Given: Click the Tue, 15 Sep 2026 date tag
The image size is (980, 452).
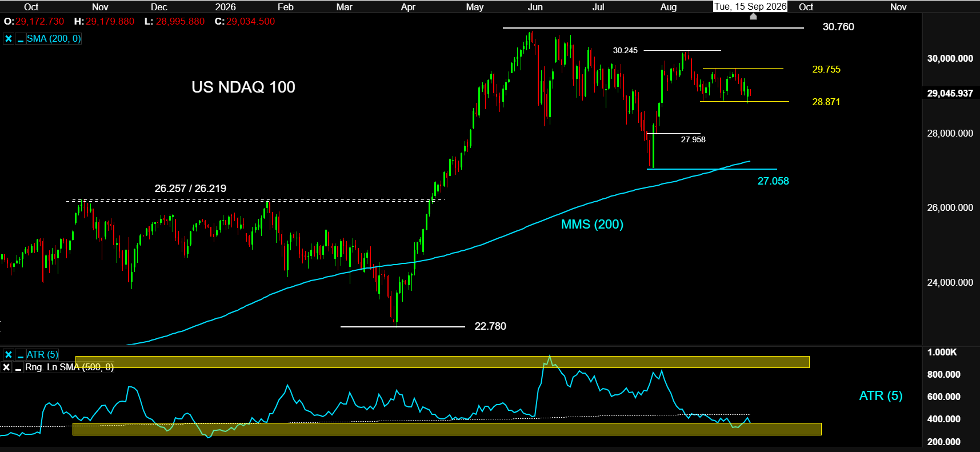Looking at the screenshot, I should tap(750, 7).
